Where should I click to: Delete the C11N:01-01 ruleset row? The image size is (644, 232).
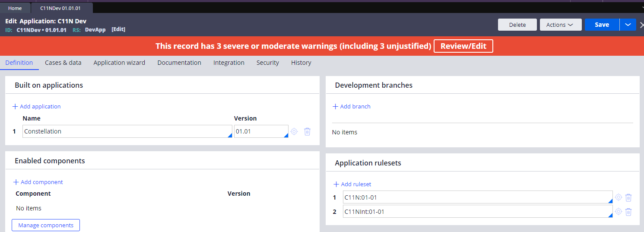(628, 197)
